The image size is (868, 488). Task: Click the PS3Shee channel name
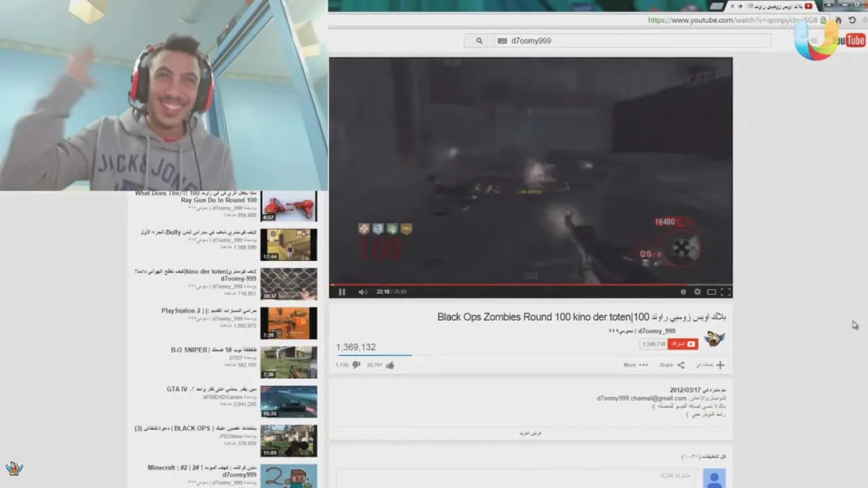click(x=231, y=436)
